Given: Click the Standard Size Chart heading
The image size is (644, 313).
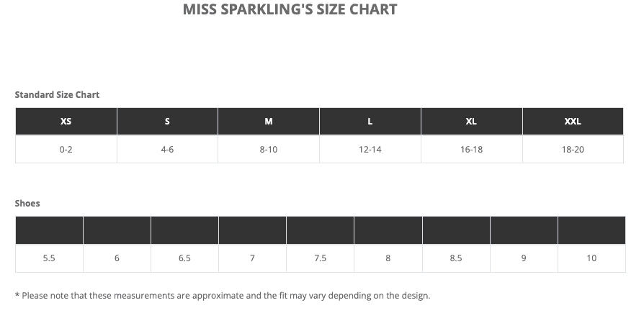Looking at the screenshot, I should (x=57, y=95).
